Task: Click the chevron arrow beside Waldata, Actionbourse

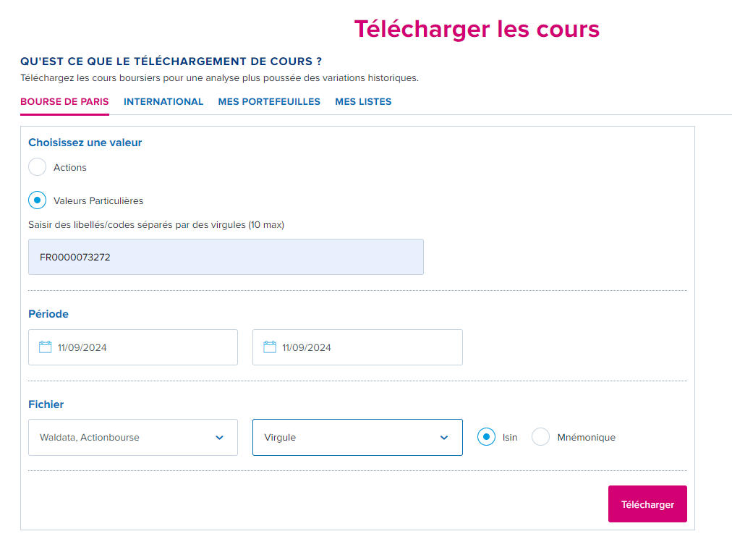Action: (x=219, y=438)
